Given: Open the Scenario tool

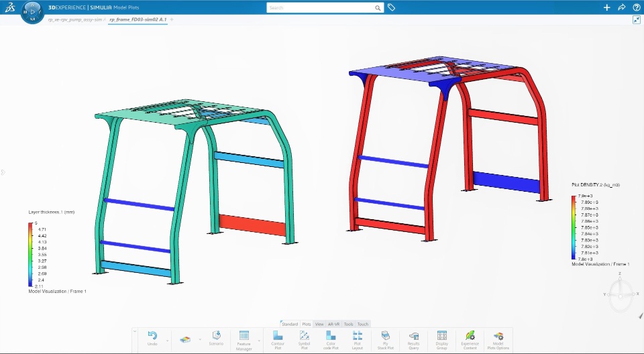Looking at the screenshot, I should [x=216, y=339].
